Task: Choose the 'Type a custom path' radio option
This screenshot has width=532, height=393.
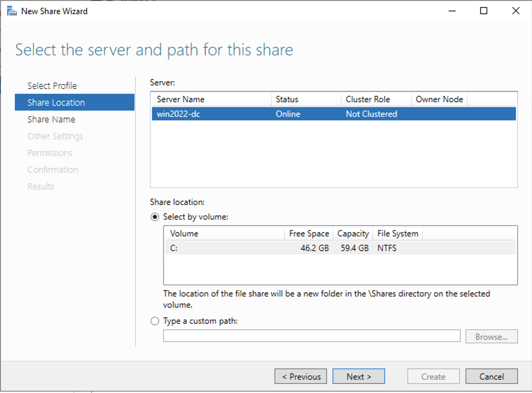Action: point(155,321)
